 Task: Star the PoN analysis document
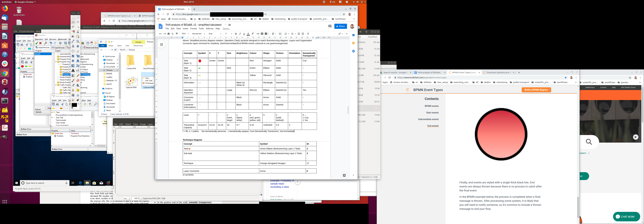(x=225, y=25)
